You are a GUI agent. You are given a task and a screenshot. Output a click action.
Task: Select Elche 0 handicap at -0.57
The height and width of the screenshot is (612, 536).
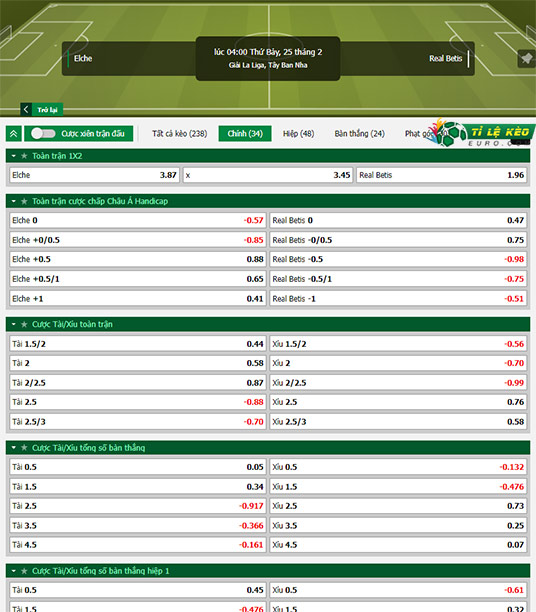pyautogui.click(x=138, y=221)
